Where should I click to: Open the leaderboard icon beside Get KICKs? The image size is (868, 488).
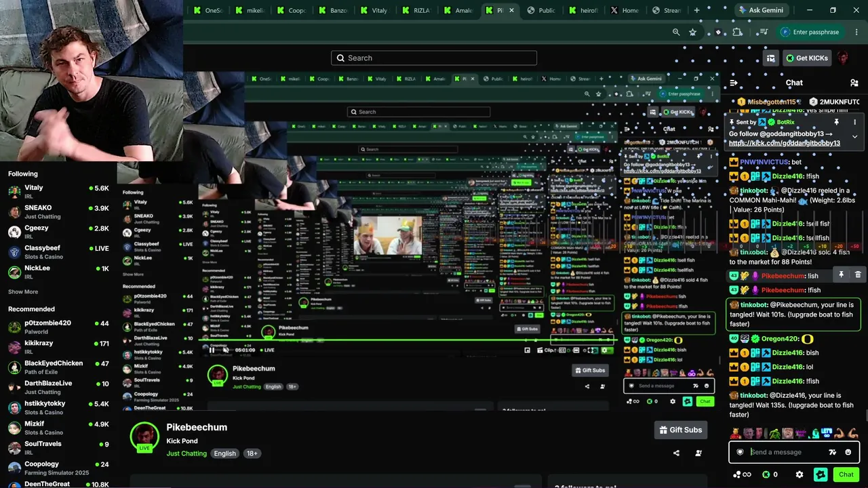771,58
